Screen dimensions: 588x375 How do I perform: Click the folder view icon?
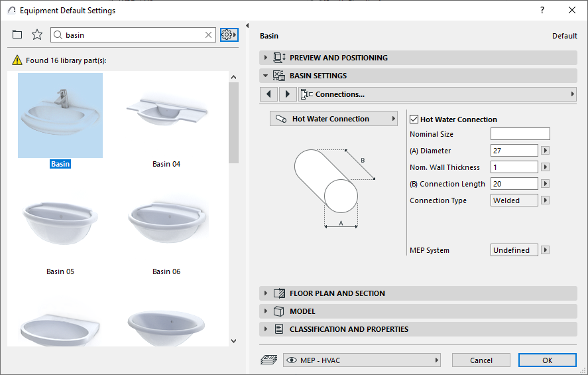point(17,35)
